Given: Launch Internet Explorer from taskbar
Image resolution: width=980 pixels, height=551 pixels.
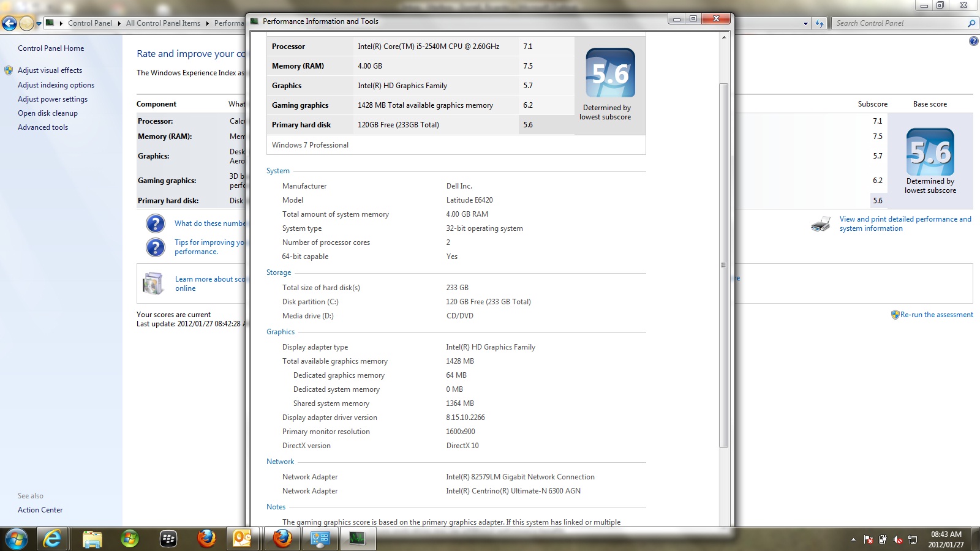Looking at the screenshot, I should (53, 539).
